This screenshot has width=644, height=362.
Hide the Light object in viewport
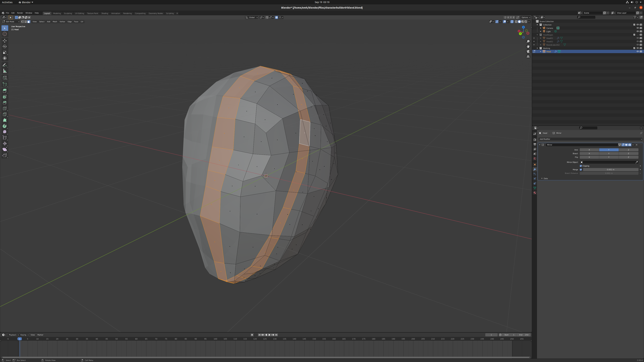637,32
